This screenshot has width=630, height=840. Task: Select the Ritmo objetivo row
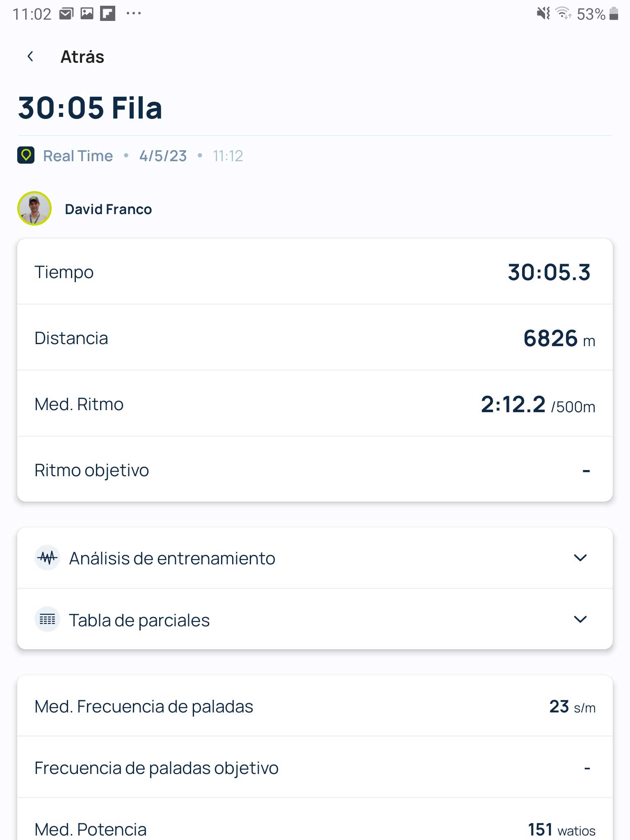pos(315,469)
